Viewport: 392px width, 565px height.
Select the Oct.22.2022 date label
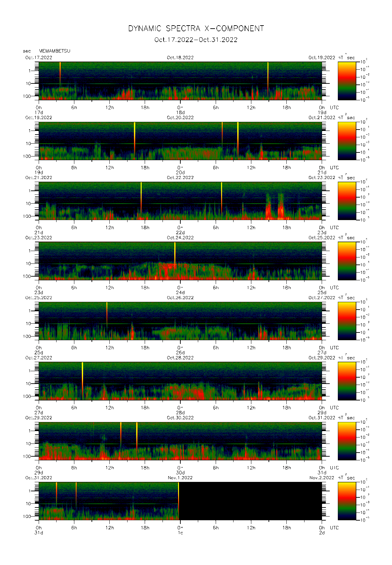[180, 177]
